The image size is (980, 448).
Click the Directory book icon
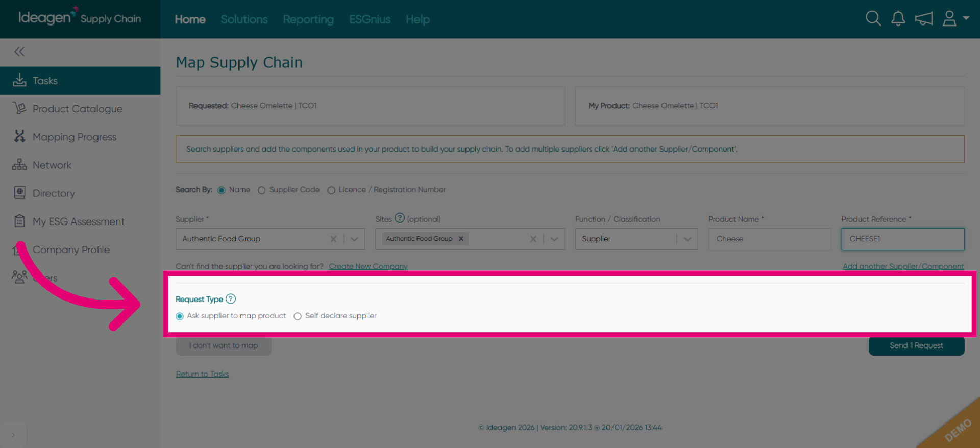click(19, 193)
